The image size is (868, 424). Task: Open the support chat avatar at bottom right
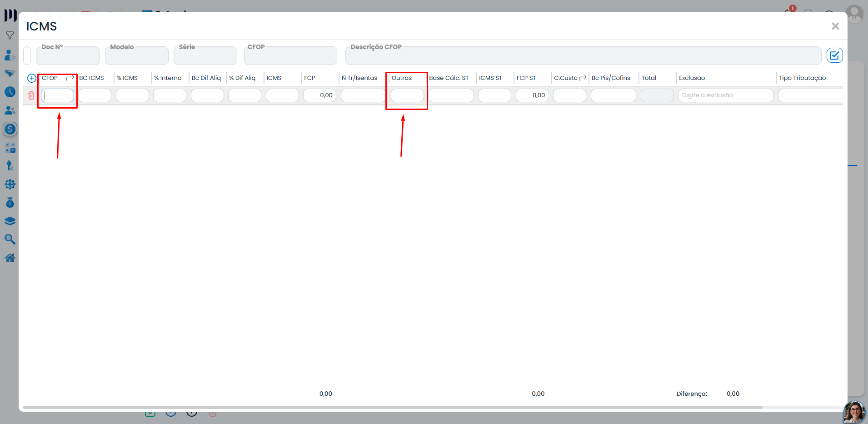[854, 412]
